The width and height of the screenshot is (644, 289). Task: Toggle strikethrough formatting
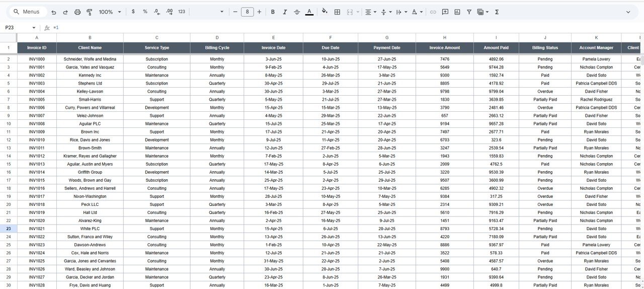tap(297, 12)
